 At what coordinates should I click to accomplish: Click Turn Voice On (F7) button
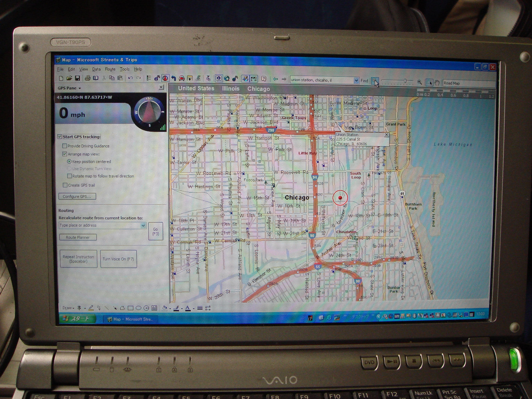pos(118,259)
